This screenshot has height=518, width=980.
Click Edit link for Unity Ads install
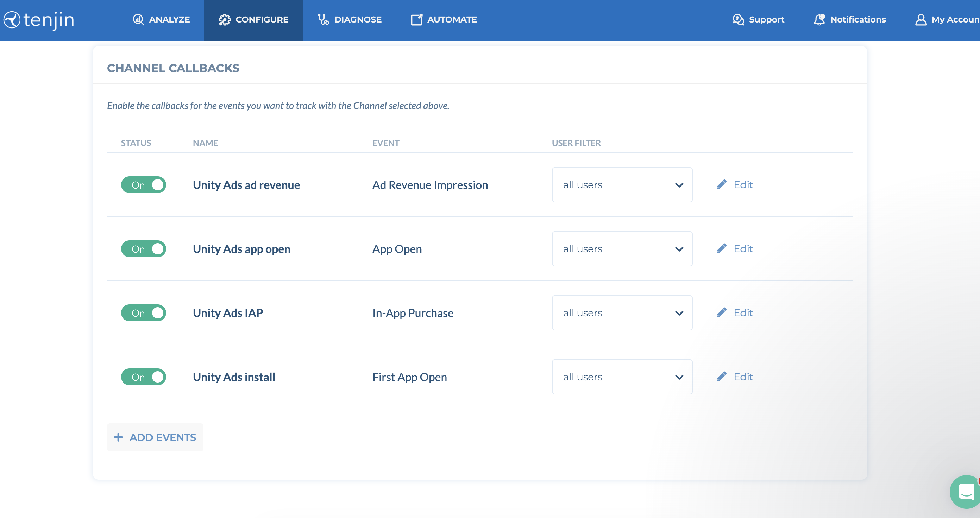click(743, 377)
